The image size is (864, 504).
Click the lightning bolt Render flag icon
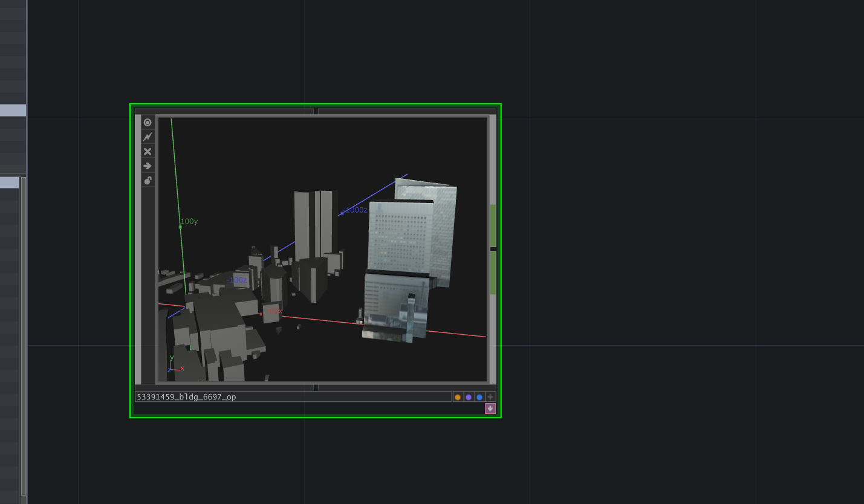coord(148,137)
